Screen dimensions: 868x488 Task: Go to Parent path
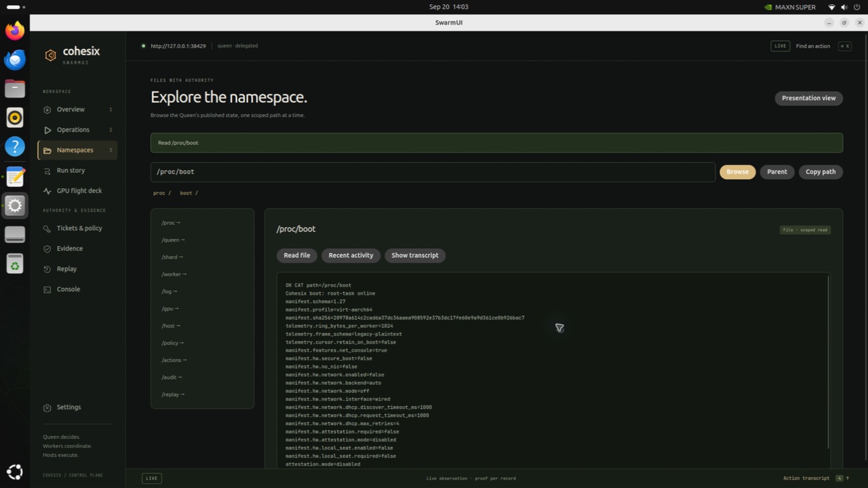(x=776, y=172)
